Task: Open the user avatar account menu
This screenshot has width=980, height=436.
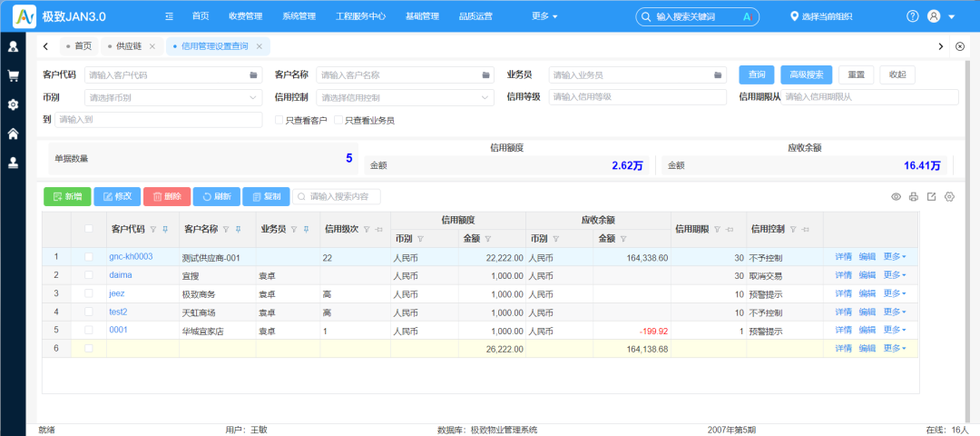Action: (x=934, y=16)
